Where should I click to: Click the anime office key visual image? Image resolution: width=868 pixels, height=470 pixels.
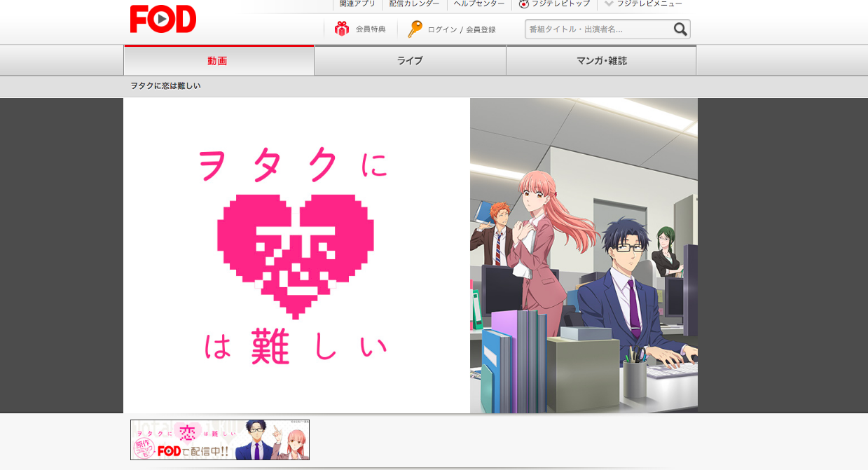coord(584,255)
